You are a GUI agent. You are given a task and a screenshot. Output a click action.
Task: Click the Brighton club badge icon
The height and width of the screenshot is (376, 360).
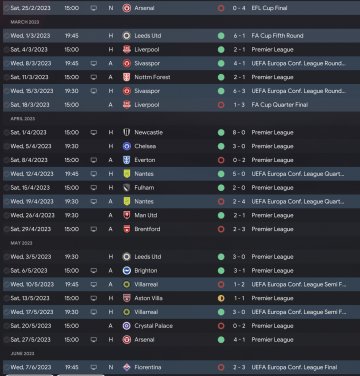pyautogui.click(x=127, y=271)
